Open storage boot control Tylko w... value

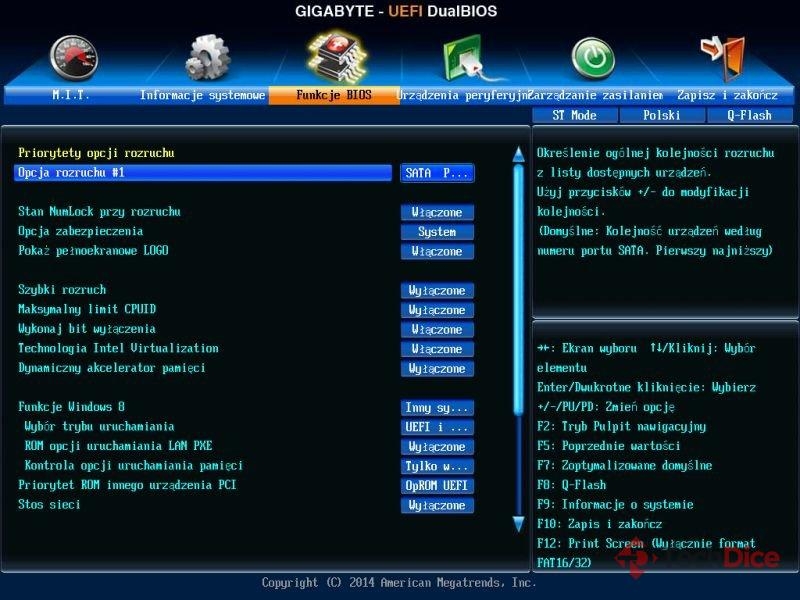tap(437, 466)
